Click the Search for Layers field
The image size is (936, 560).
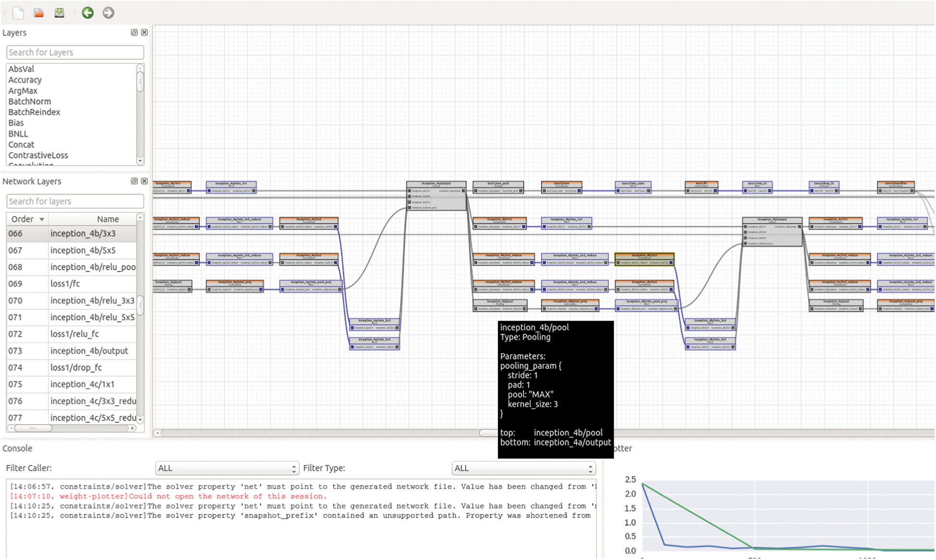point(75,52)
